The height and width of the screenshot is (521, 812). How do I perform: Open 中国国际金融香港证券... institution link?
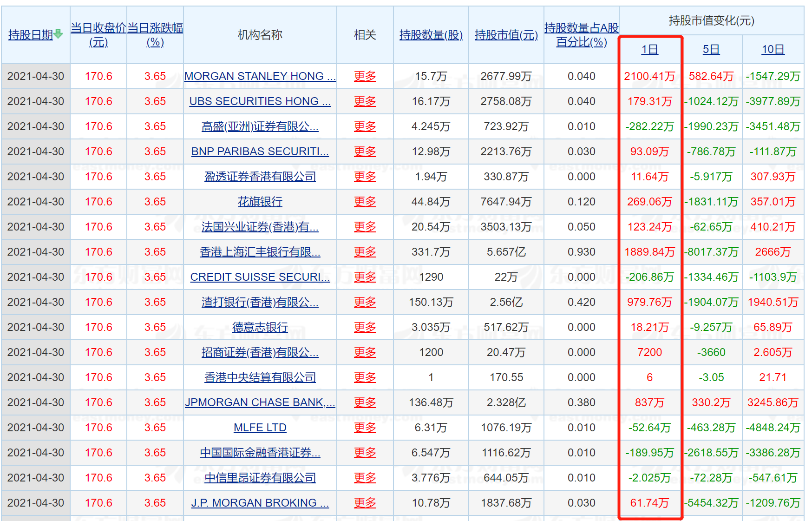click(260, 453)
